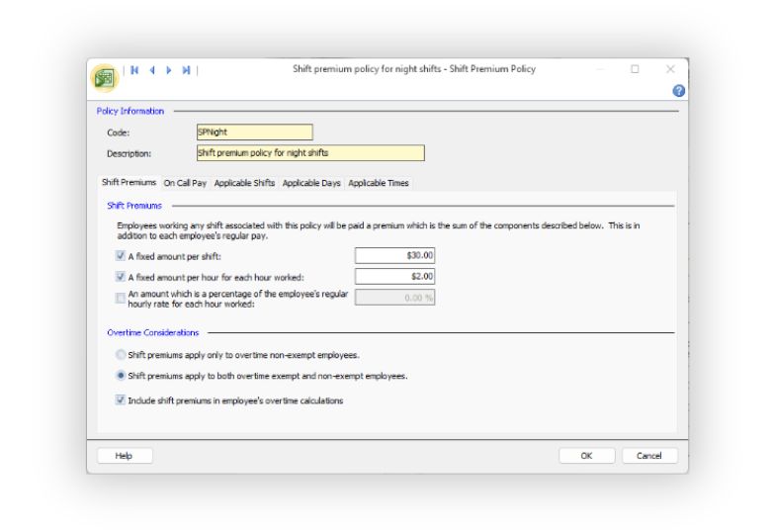The image size is (775, 532).
Task: Click the 'Overtime Considerations' section heading
Action: point(152,332)
